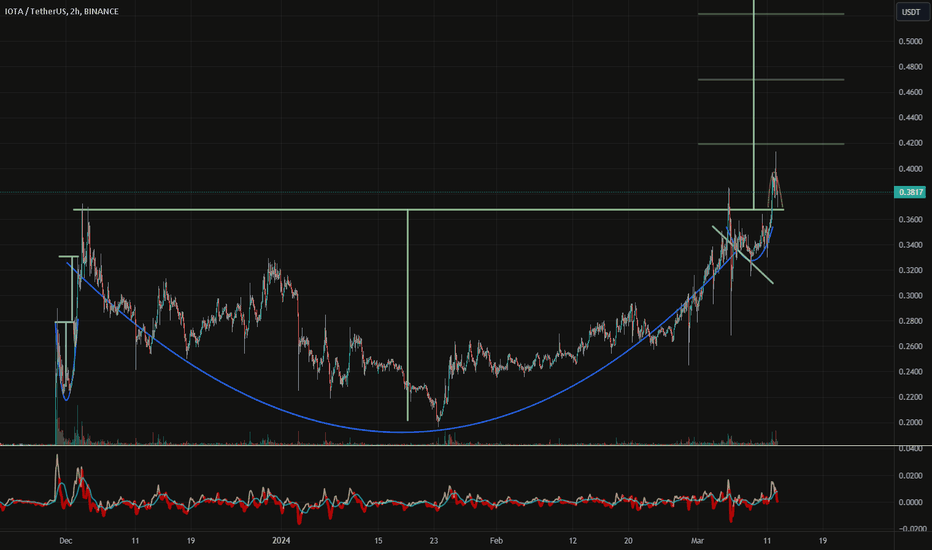Click the 0.4400 price axis label
Image resolution: width=932 pixels, height=550 pixels.
click(x=911, y=118)
